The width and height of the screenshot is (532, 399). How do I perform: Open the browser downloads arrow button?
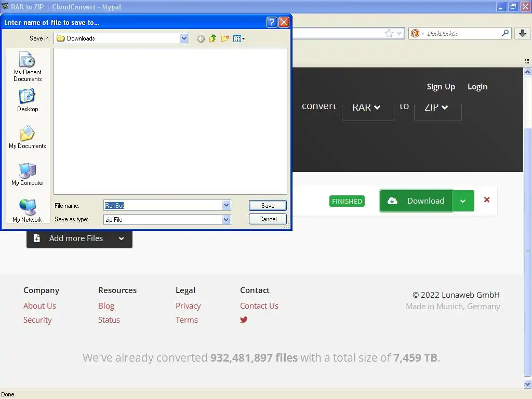tap(523, 33)
